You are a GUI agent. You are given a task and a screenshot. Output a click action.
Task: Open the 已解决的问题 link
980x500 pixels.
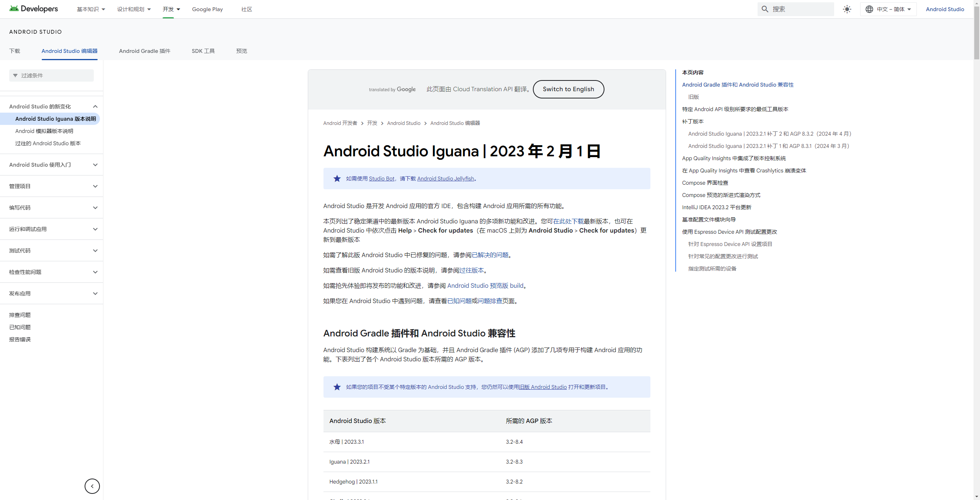click(490, 255)
